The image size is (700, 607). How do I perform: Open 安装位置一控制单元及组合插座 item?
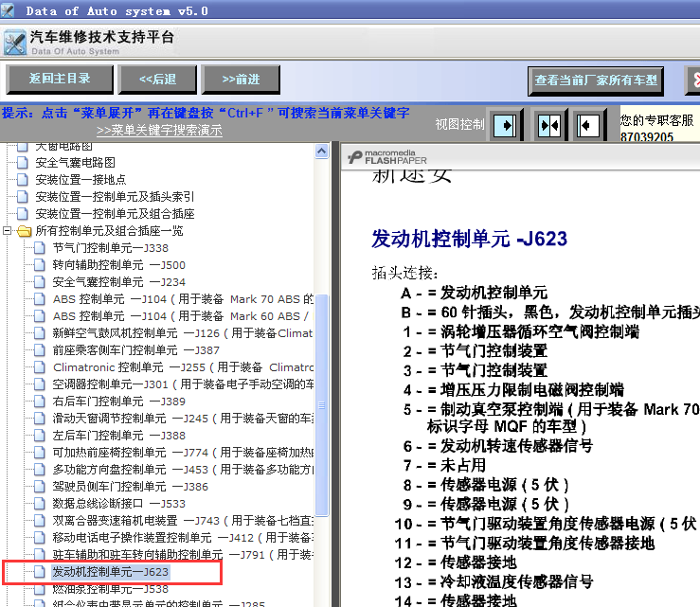click(x=115, y=213)
